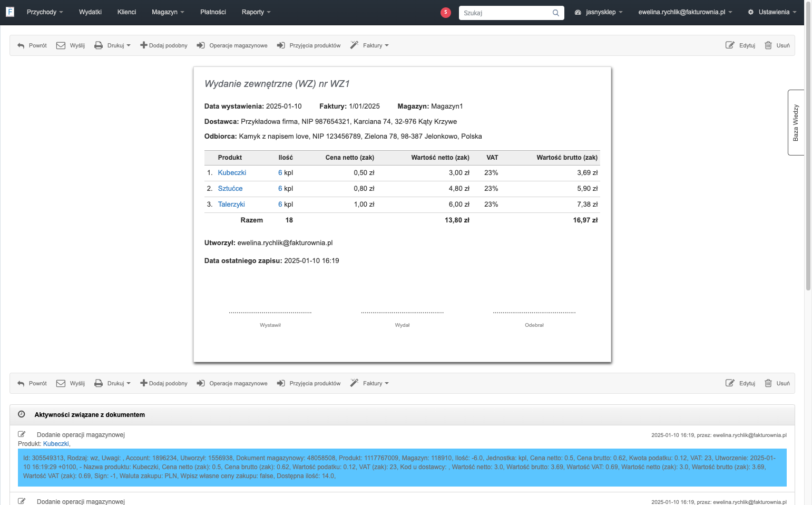
Task: Click top toolbar Wyślij envelope icon
Action: click(61, 45)
